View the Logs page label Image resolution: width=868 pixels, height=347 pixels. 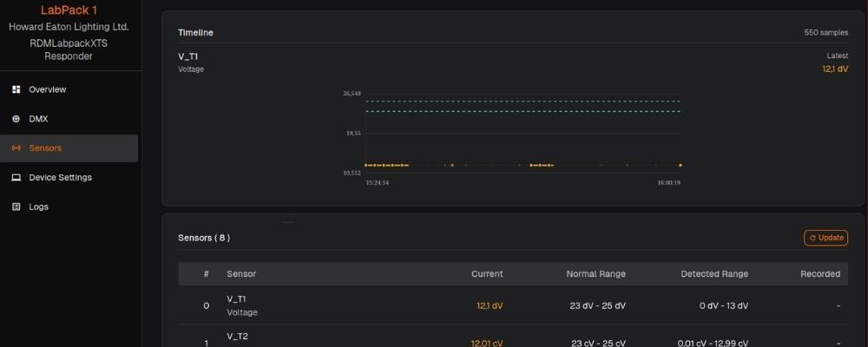(39, 207)
